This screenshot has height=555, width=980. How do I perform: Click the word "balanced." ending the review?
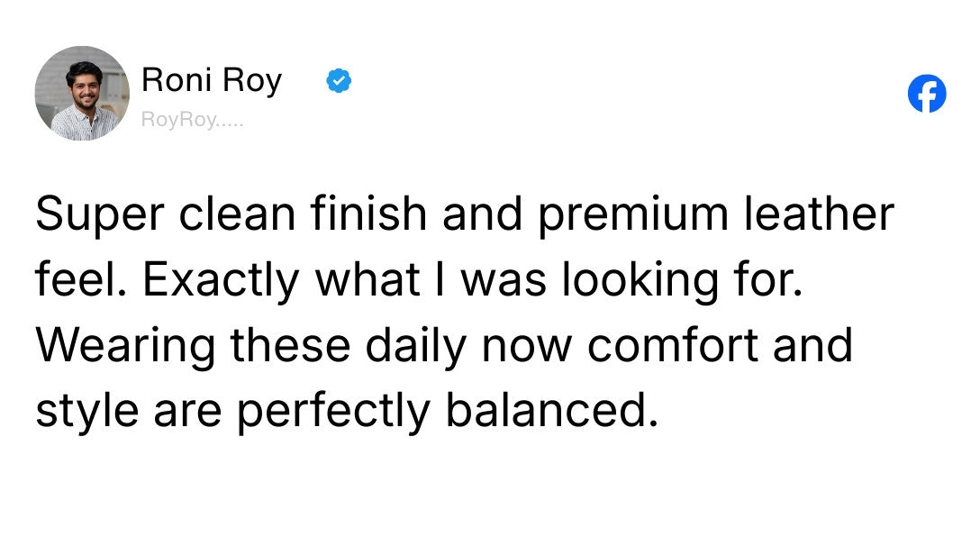click(547, 412)
